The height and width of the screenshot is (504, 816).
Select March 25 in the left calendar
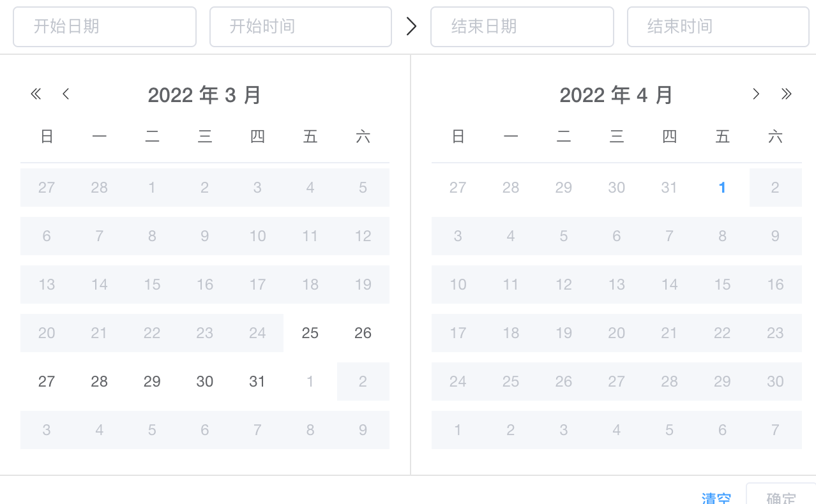310,332
